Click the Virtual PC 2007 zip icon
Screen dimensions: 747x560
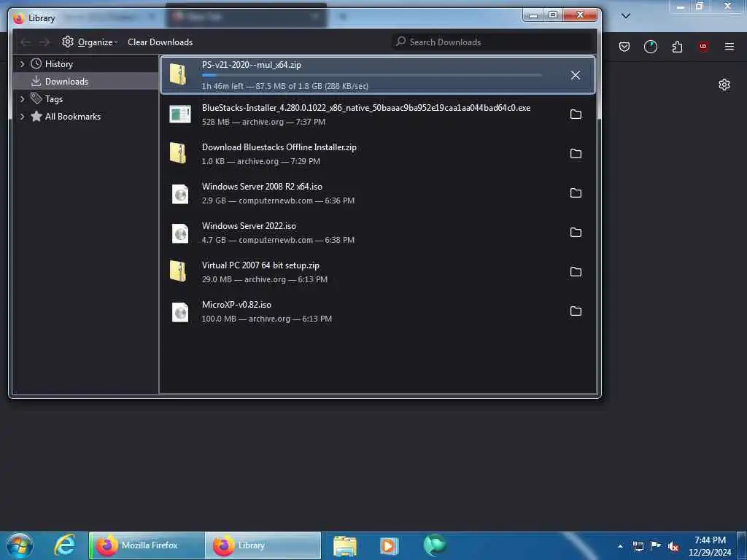pyautogui.click(x=178, y=271)
